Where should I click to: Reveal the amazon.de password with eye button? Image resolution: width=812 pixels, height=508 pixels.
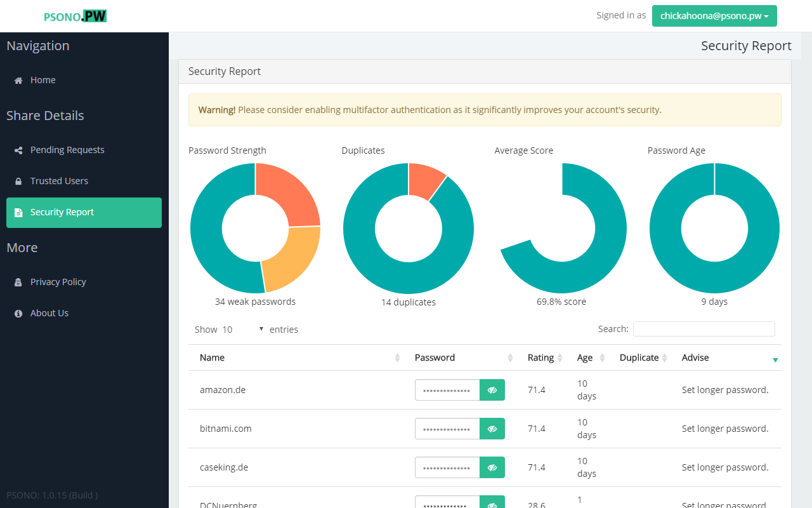click(492, 390)
